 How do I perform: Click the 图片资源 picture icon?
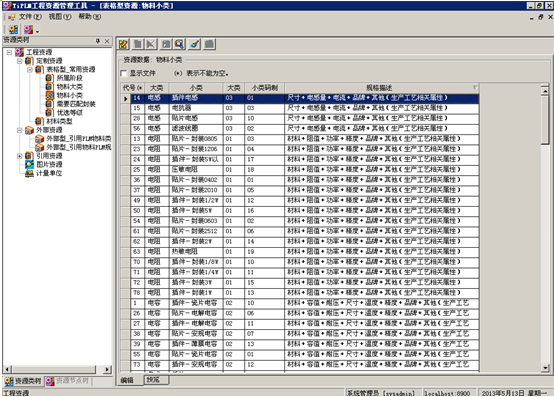tap(29, 165)
